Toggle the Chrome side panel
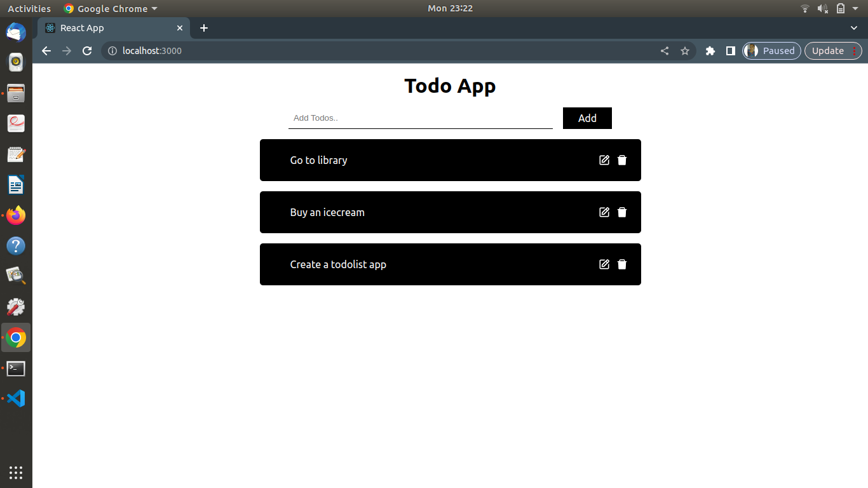 click(731, 51)
